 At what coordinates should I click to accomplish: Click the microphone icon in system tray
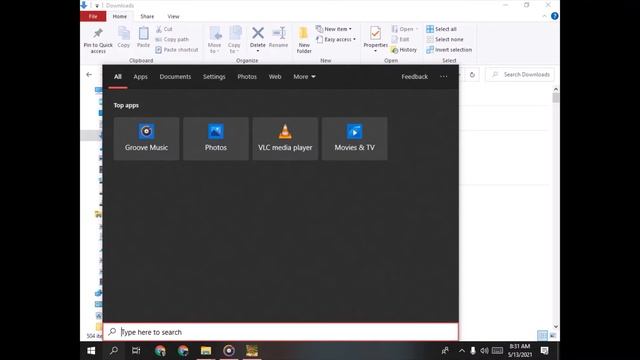pos(473,351)
